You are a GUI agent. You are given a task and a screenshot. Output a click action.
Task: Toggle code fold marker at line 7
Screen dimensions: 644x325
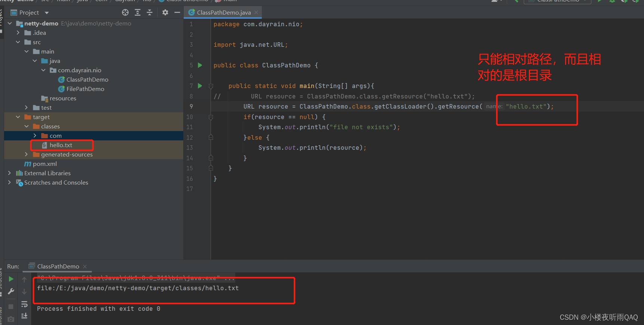pos(211,86)
